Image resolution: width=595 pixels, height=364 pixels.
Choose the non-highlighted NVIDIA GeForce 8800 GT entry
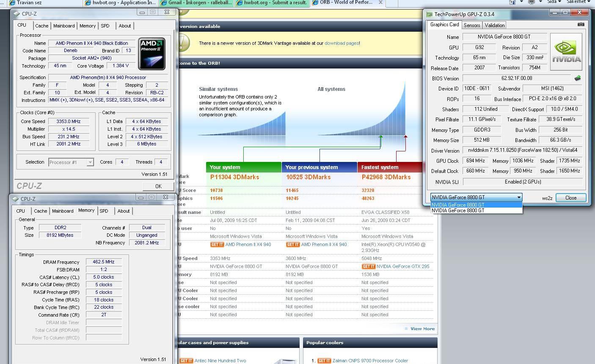477,211
